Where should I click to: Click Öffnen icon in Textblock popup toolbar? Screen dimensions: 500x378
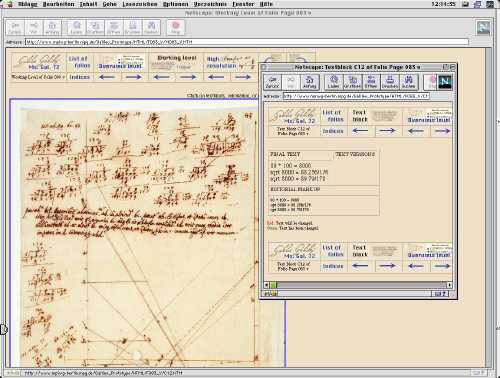pos(371,82)
